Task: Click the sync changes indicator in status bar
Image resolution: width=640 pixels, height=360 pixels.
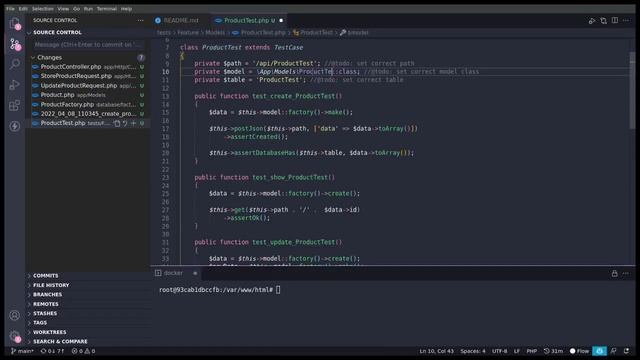Action: pos(52,351)
